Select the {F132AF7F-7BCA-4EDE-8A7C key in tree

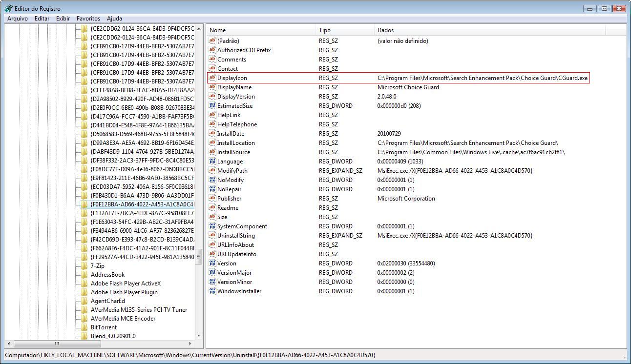142,213
